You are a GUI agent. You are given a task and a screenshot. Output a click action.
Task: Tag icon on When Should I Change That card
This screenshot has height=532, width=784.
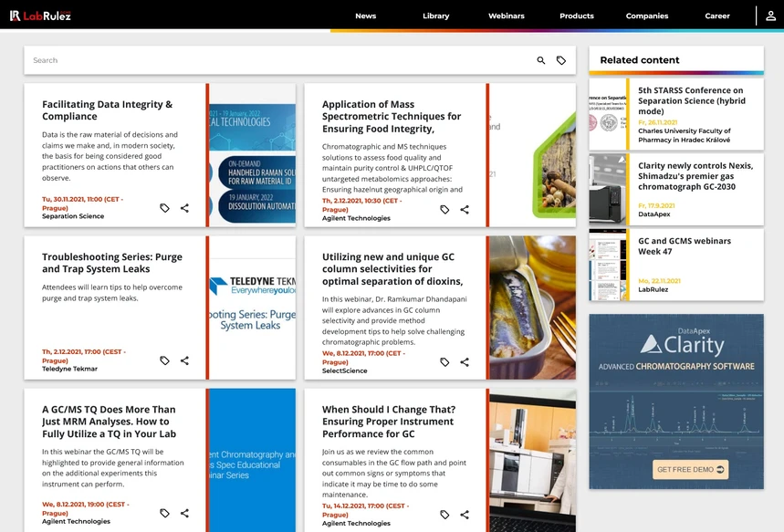point(444,515)
